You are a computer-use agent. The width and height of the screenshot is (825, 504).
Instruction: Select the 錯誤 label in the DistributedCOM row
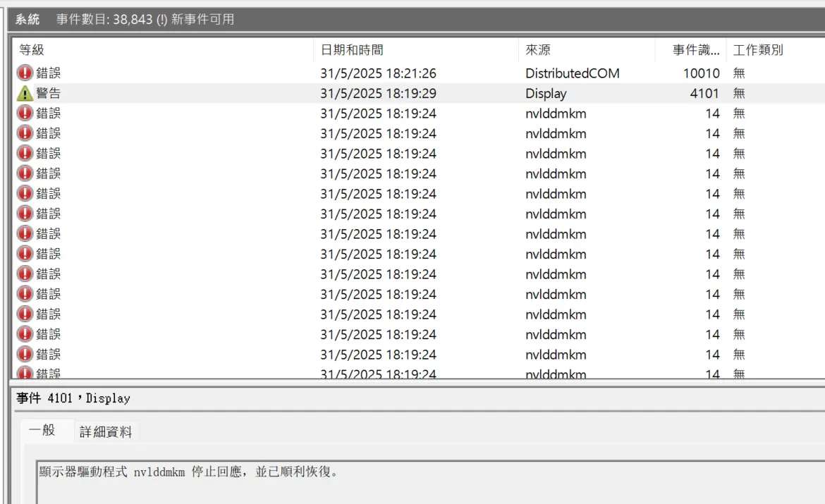49,73
